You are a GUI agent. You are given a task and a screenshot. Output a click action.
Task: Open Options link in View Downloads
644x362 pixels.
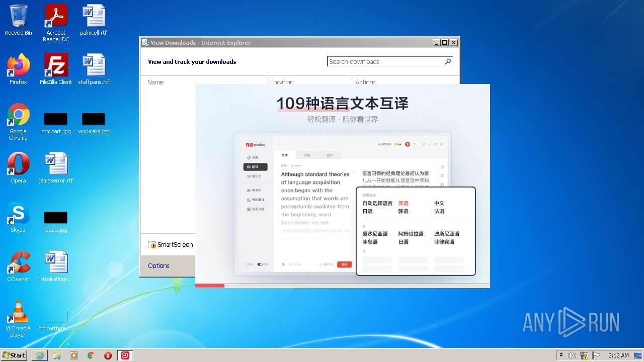tap(158, 265)
